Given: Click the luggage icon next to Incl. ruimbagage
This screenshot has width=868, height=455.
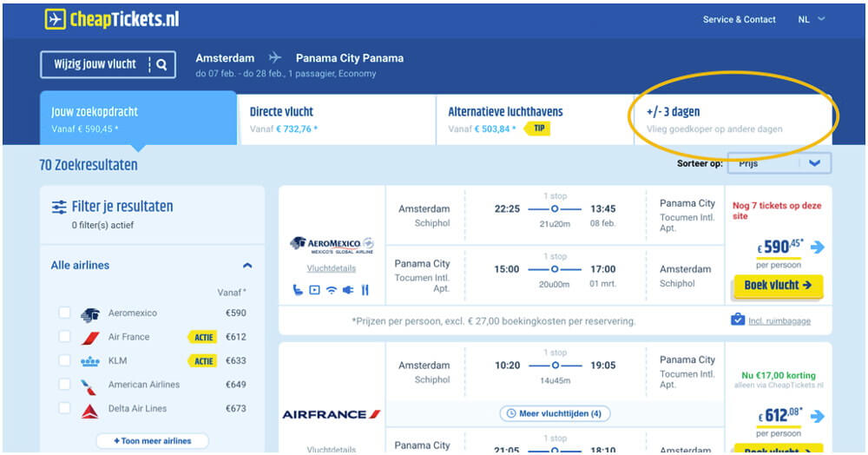Looking at the screenshot, I should (738, 320).
